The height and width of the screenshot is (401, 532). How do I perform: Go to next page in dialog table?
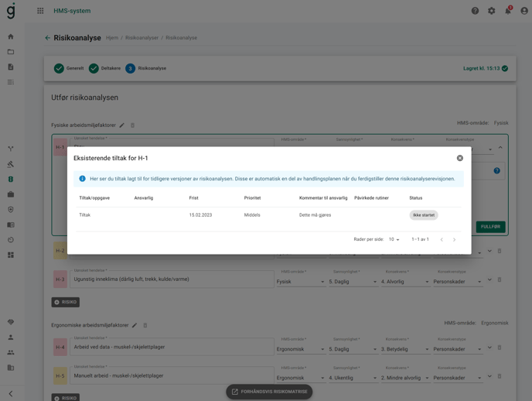coord(455,239)
